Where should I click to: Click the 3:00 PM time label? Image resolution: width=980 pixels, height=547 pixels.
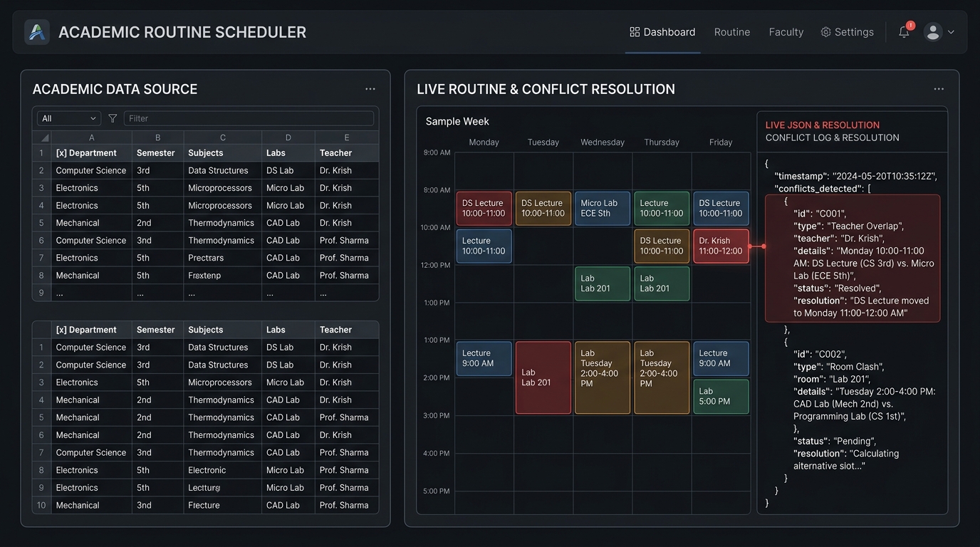click(x=436, y=415)
